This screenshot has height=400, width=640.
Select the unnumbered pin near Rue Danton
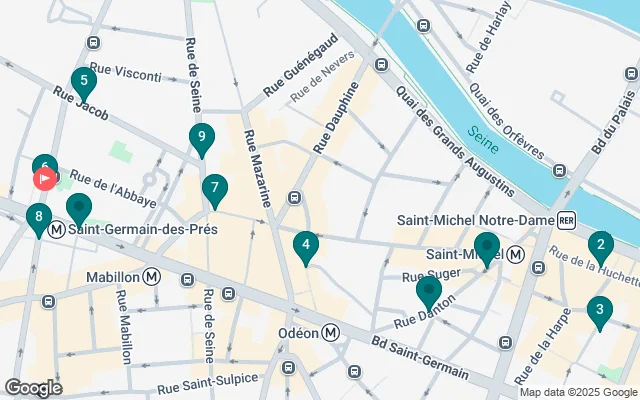coord(429,291)
